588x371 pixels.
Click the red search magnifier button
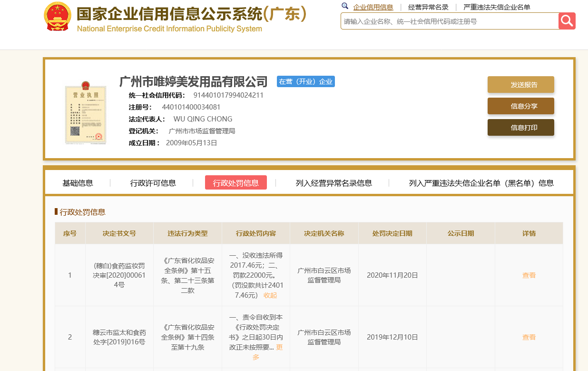click(x=567, y=21)
